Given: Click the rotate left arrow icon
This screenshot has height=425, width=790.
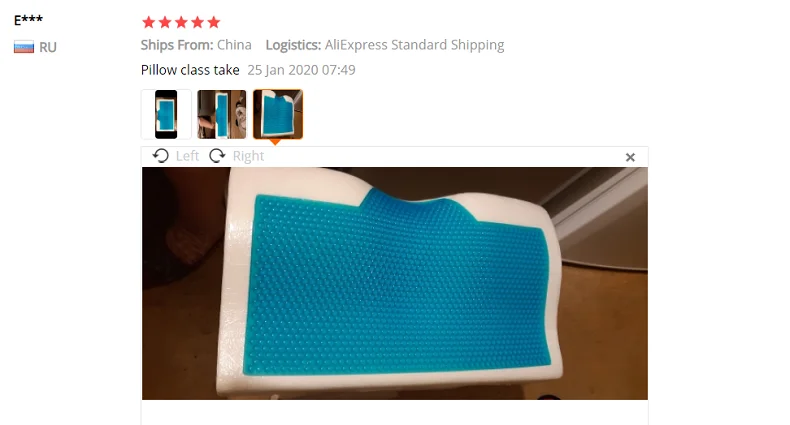Looking at the screenshot, I should tap(161, 156).
